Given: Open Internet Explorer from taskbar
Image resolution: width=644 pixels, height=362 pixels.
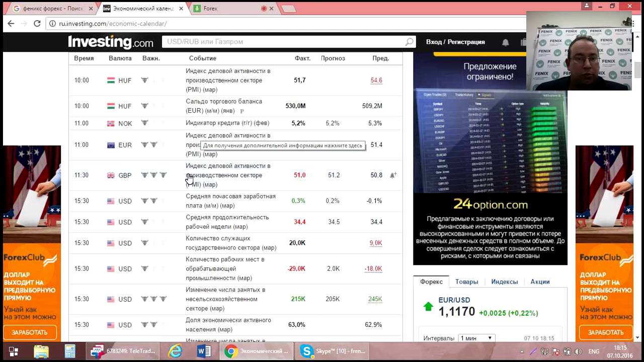Looking at the screenshot, I should 175,351.
